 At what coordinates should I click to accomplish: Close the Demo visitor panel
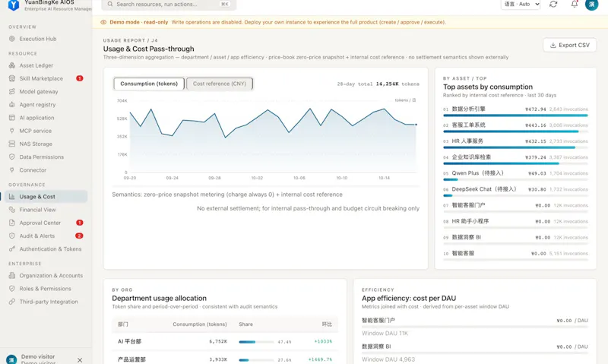pos(80,360)
